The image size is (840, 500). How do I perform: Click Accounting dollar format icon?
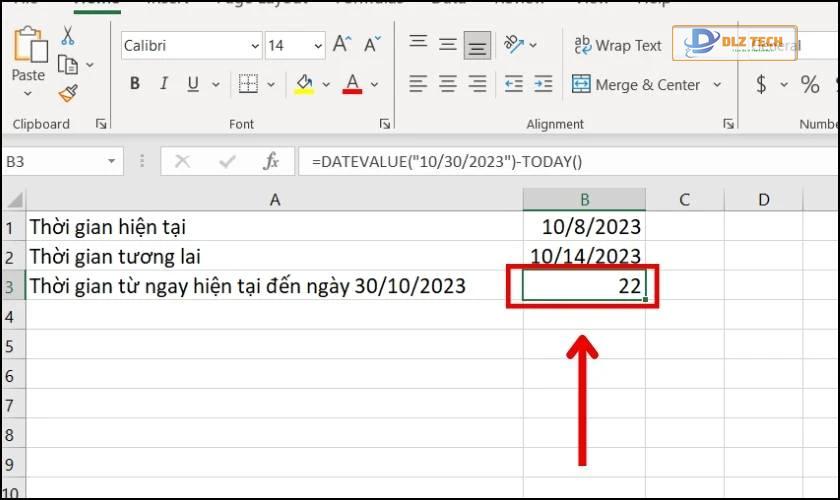point(761,84)
